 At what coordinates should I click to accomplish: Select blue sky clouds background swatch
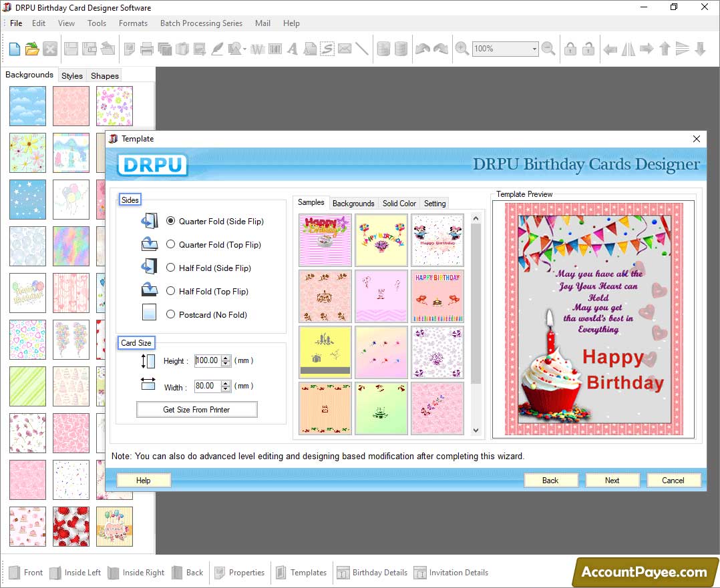27,106
